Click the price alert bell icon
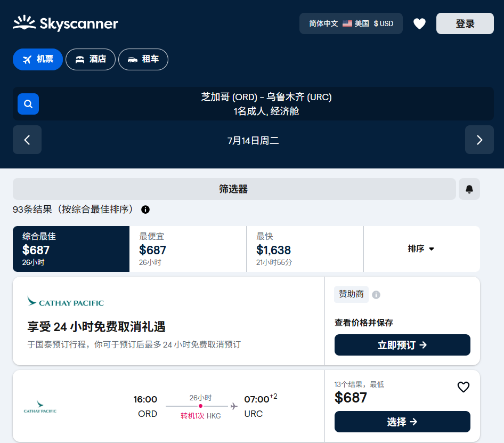The width and height of the screenshot is (504, 443). tap(469, 189)
